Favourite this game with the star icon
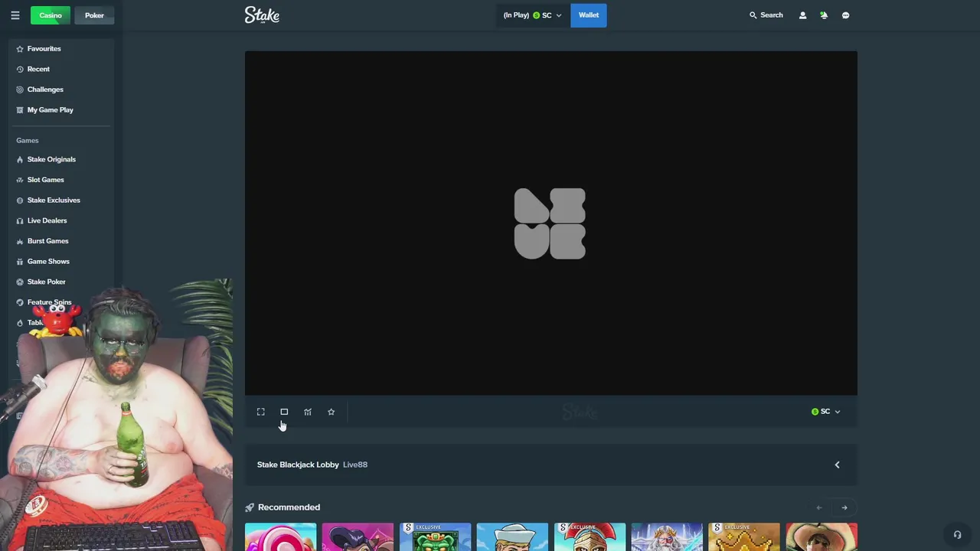 331,412
